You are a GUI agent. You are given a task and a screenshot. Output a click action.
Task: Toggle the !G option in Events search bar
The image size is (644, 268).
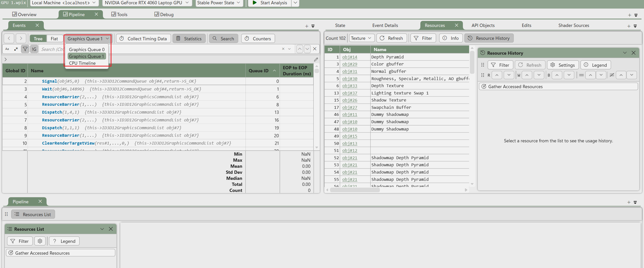34,49
